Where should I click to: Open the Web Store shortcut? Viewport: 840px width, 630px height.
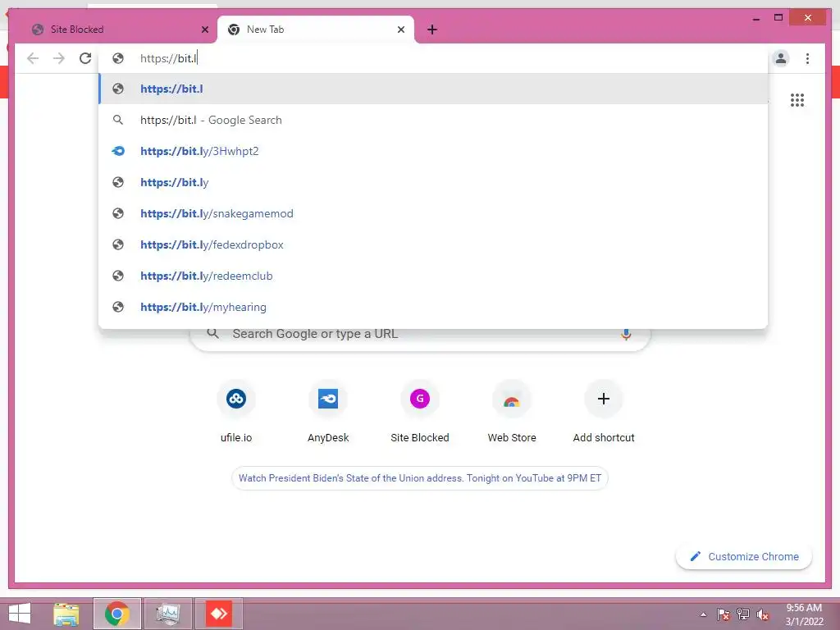click(512, 413)
